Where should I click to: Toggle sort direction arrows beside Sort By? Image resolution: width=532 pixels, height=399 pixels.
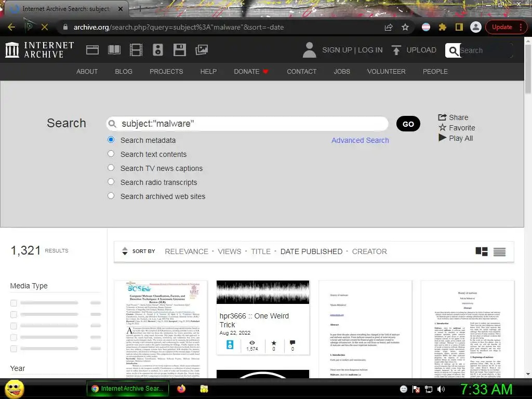click(125, 251)
